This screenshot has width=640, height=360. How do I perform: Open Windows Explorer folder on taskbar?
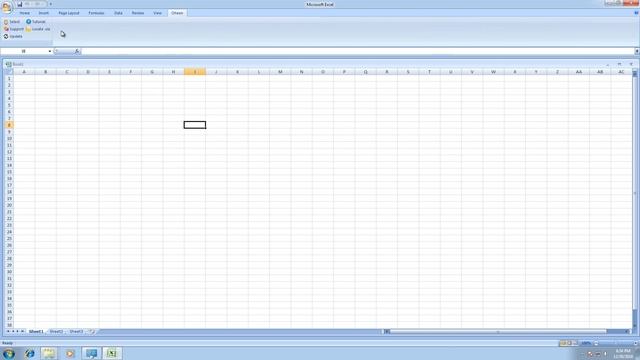[x=49, y=353]
